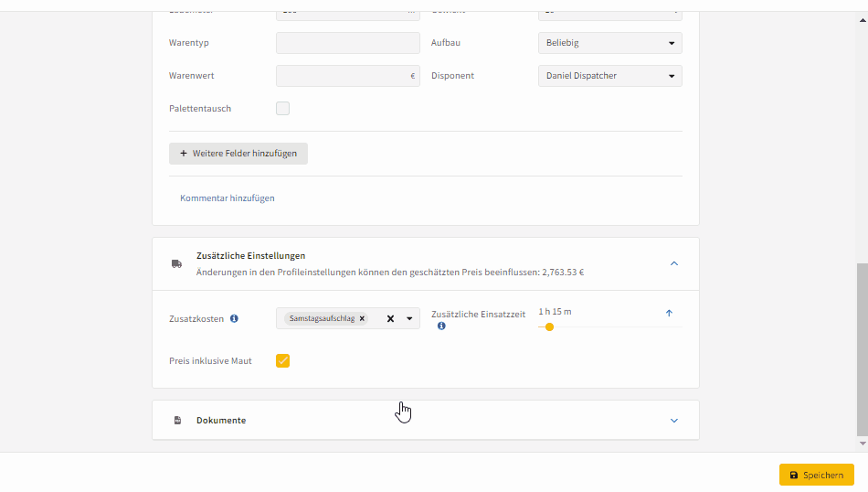Click the disk icon on the Speichern button
Screen dimensions: 868x492
coord(794,476)
